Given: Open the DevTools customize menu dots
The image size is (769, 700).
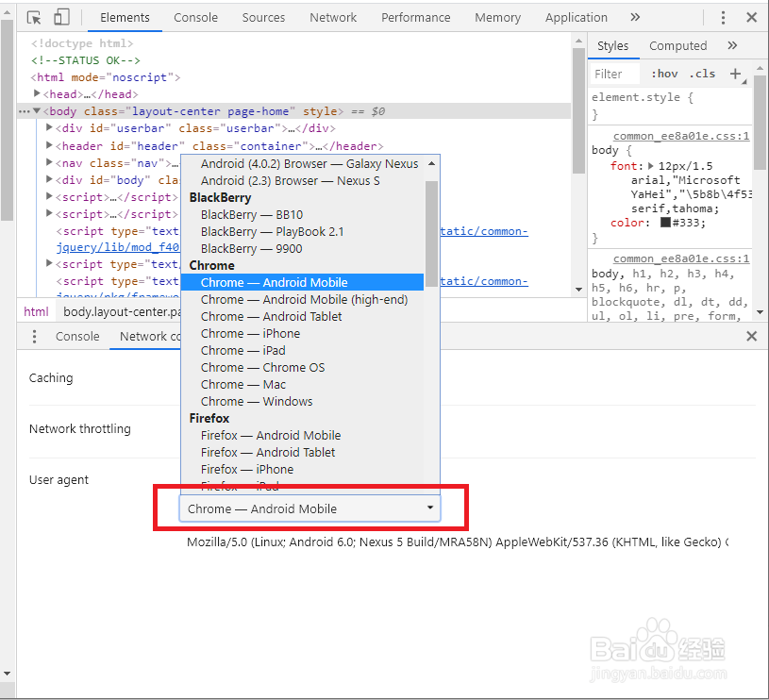Looking at the screenshot, I should pos(723,18).
